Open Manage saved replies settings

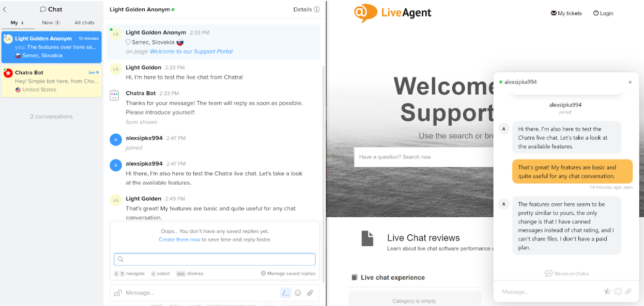288,273
